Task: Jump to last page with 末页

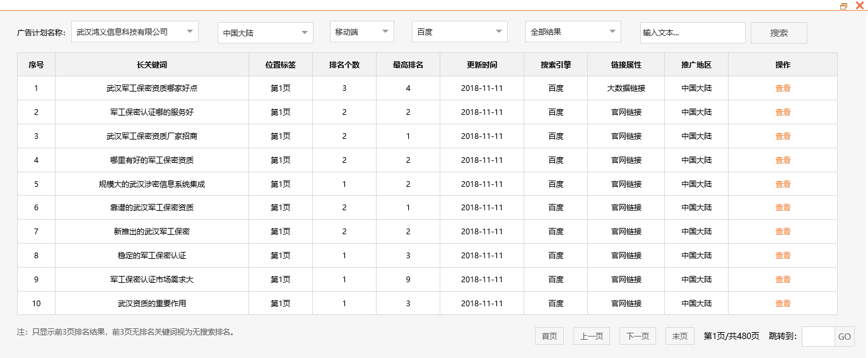Action: coord(680,336)
